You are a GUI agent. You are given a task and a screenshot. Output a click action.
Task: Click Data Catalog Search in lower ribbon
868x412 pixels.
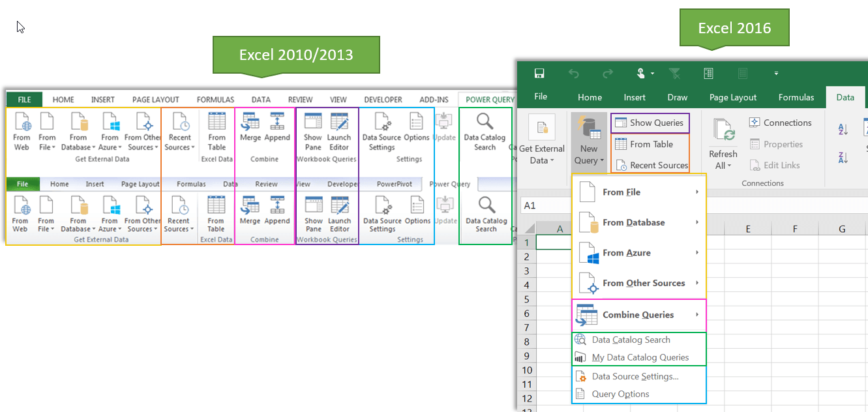[486, 214]
